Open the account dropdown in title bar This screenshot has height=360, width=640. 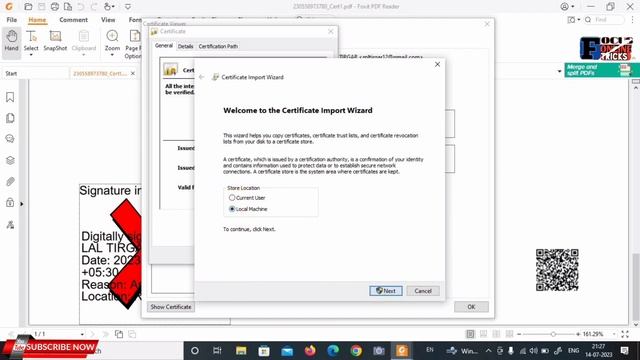point(568,7)
